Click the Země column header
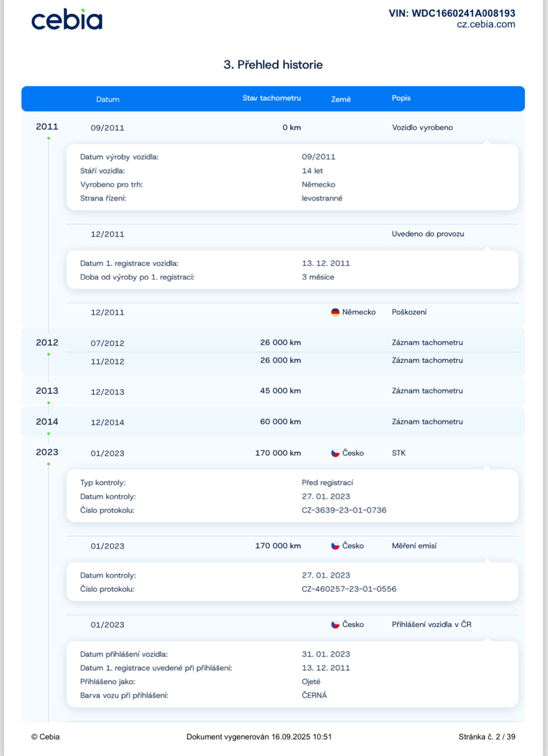 point(341,99)
